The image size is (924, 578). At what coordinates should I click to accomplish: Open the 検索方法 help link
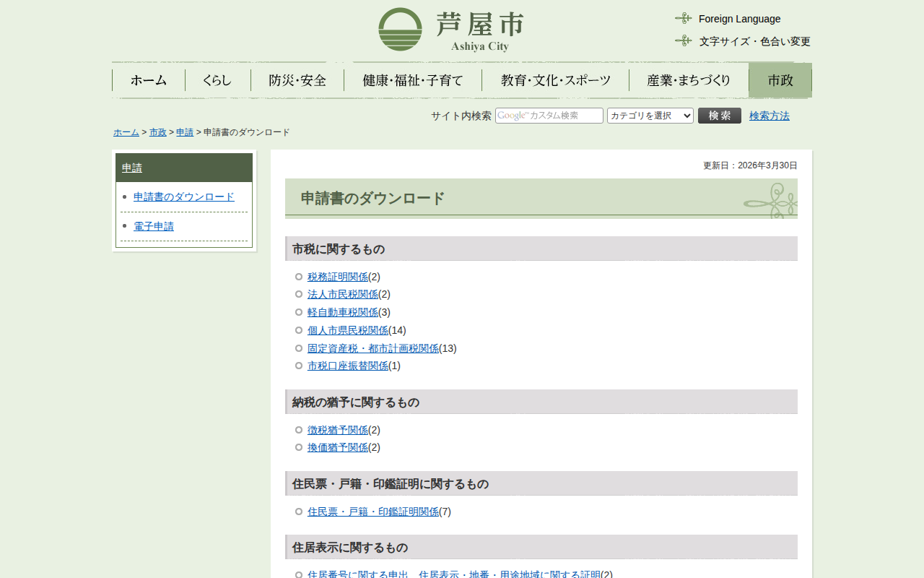coord(769,116)
